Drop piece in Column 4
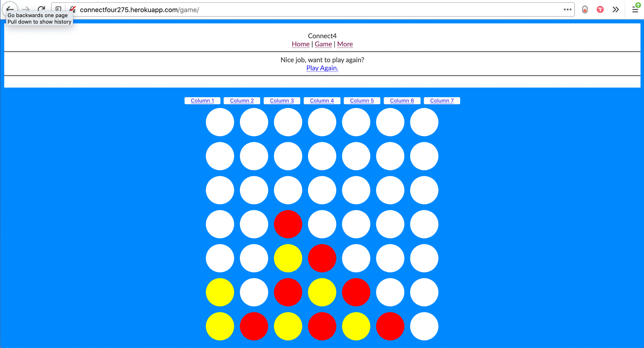644x348 pixels. tap(322, 100)
